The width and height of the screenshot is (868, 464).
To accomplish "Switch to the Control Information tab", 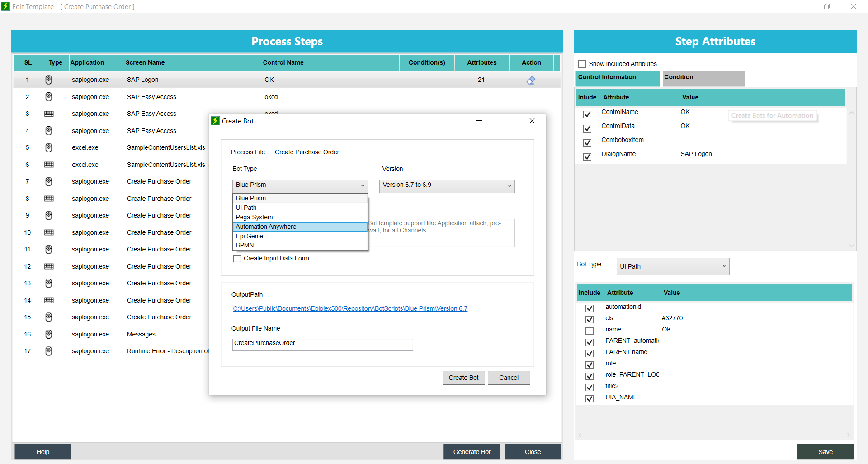I will tap(618, 78).
